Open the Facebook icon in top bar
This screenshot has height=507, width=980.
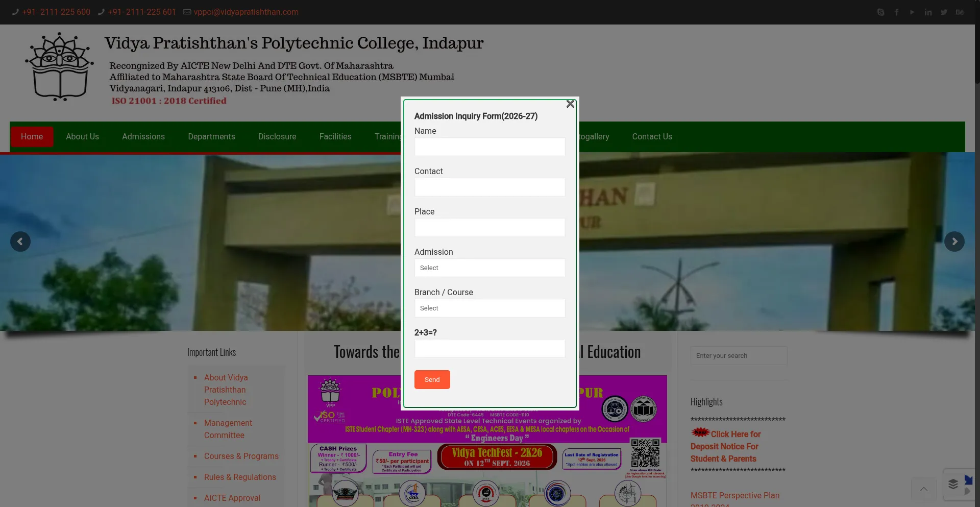896,12
